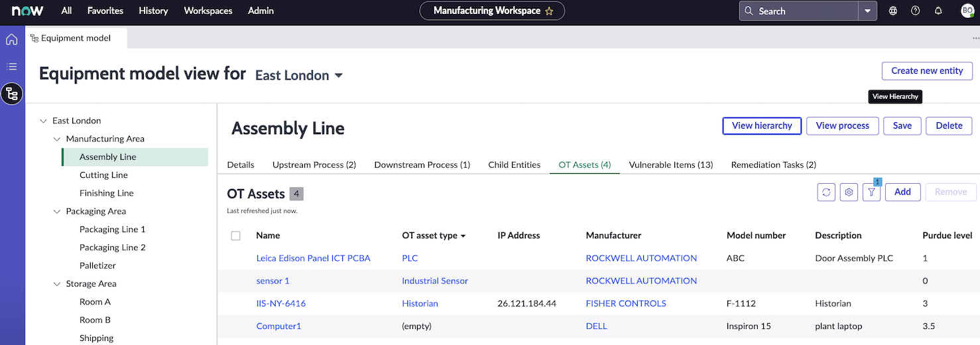The image size is (980, 345).
Task: Open the DELL manufacturer link
Action: coord(597,326)
